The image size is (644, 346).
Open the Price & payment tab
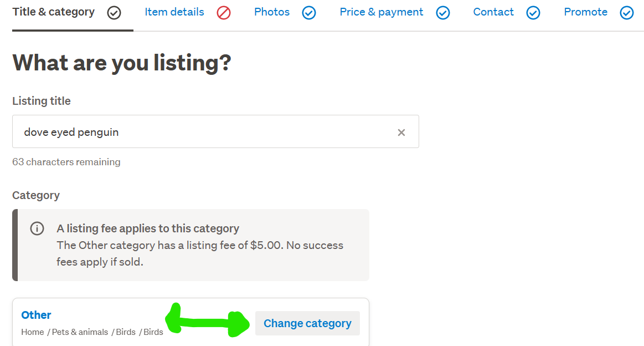(x=382, y=12)
